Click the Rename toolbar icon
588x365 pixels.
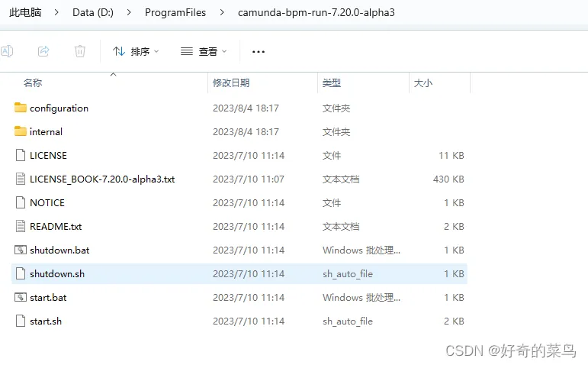[7, 51]
